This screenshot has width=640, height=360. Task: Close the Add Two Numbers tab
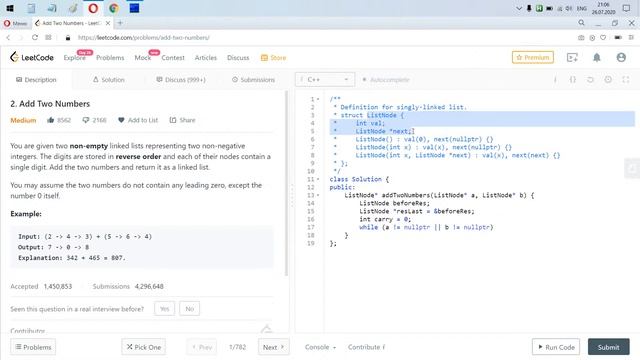click(108, 23)
